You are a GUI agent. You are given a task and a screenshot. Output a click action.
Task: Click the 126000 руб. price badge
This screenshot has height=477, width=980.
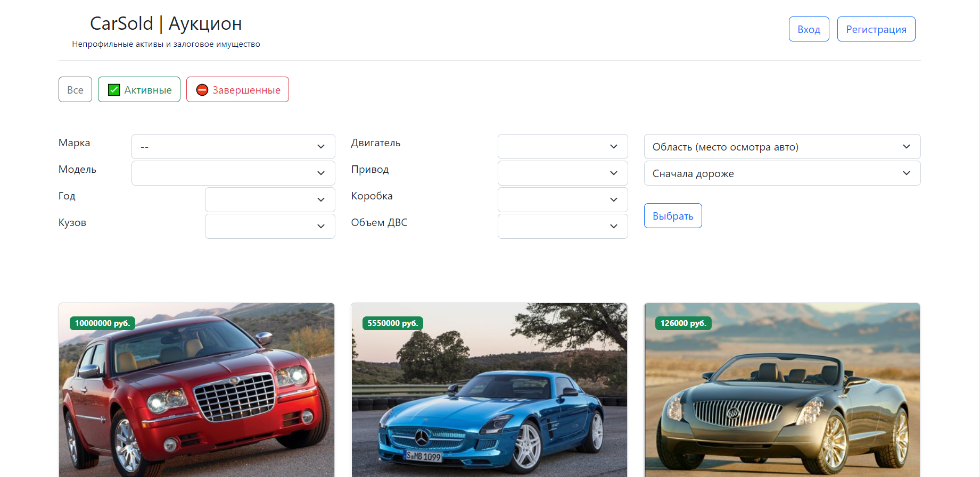coord(683,323)
